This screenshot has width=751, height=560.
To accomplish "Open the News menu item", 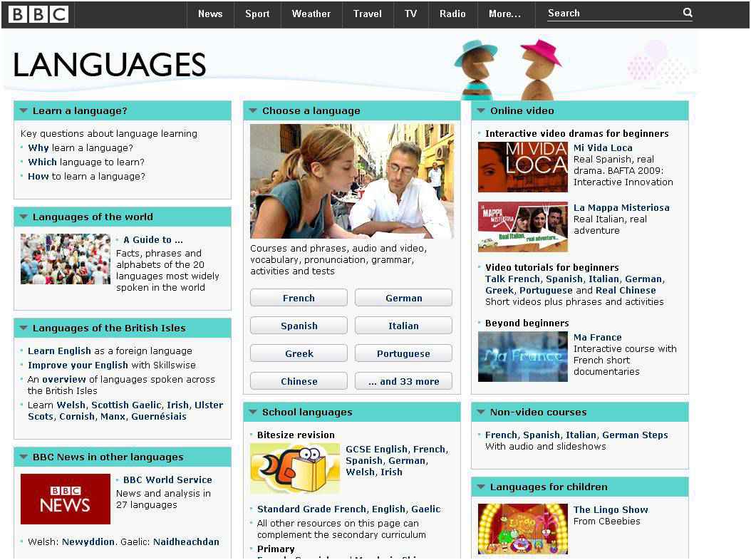I will pos(210,13).
